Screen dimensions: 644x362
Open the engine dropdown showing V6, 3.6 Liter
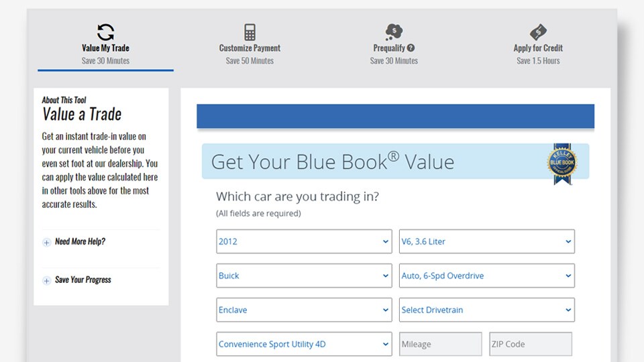(x=486, y=241)
